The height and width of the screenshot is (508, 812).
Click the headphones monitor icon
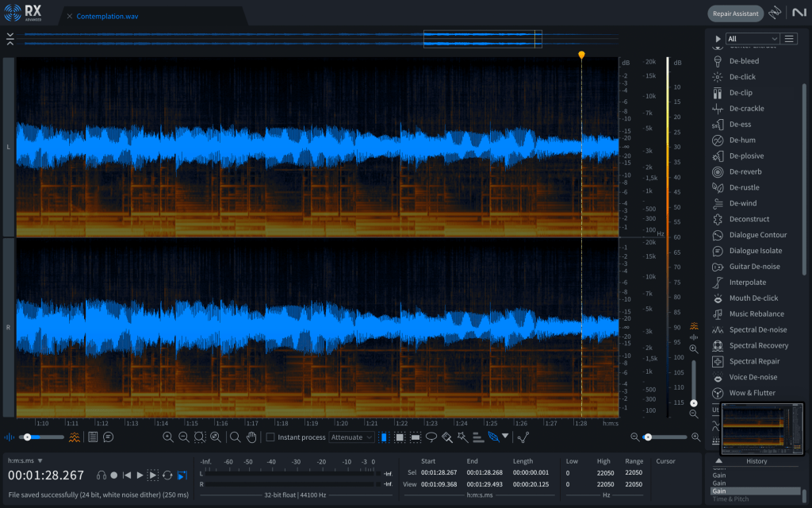click(x=101, y=475)
